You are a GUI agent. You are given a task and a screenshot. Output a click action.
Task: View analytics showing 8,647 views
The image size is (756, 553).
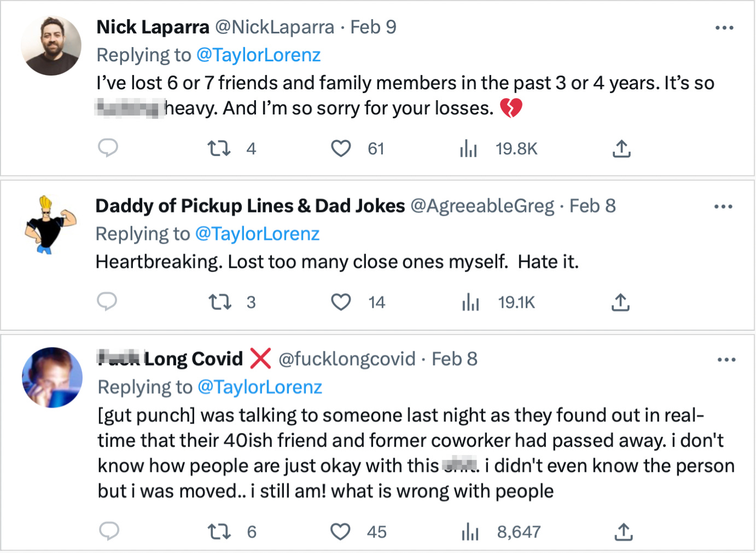pyautogui.click(x=470, y=532)
